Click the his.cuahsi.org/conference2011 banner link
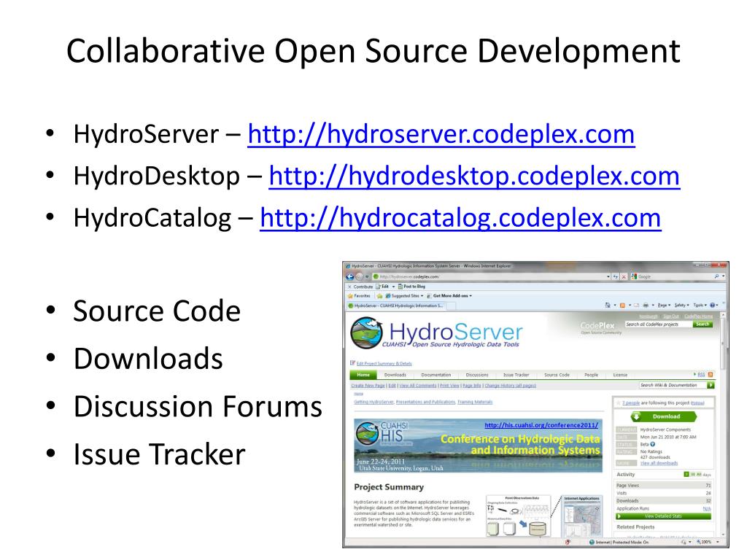Screen dimensions: 747x560 pyautogui.click(x=541, y=425)
